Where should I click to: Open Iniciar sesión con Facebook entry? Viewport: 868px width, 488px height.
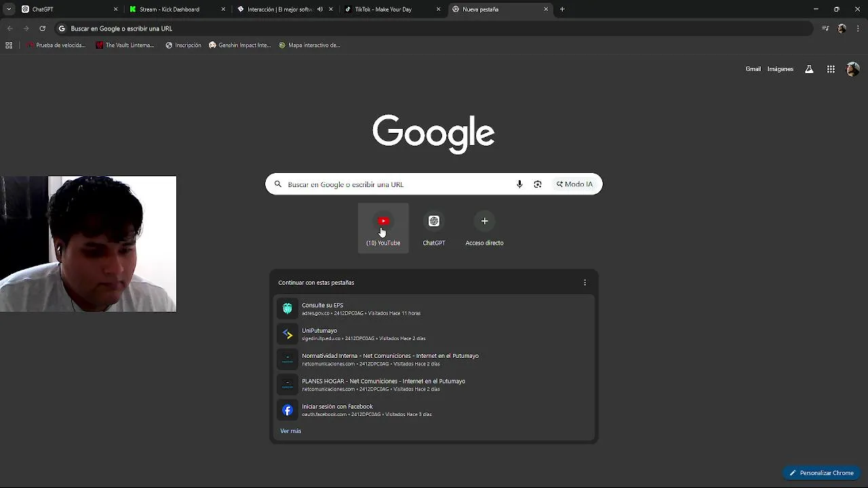tap(434, 410)
